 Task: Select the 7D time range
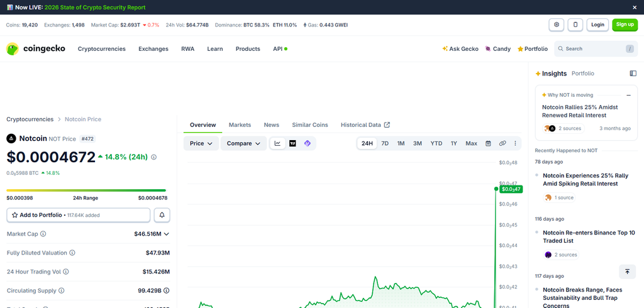click(385, 143)
